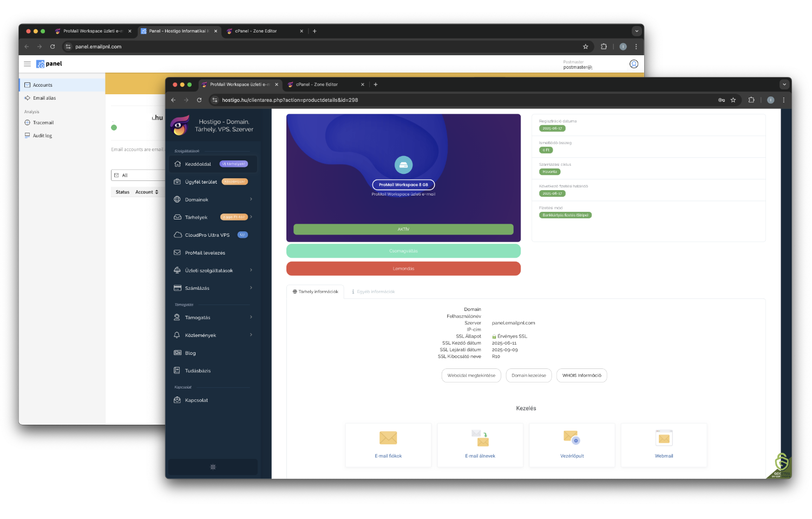Click Bankkártyás fizetés (Stripe) badge

(x=565, y=215)
